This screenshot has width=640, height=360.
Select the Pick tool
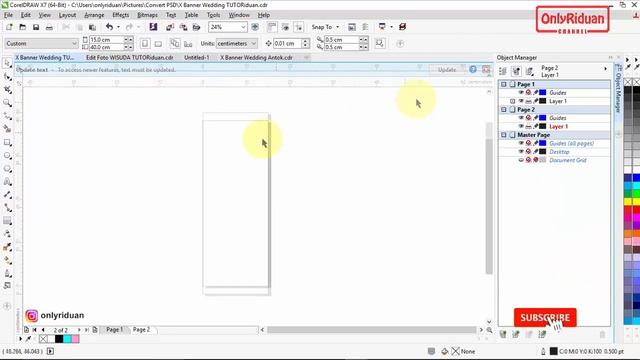pos(7,63)
